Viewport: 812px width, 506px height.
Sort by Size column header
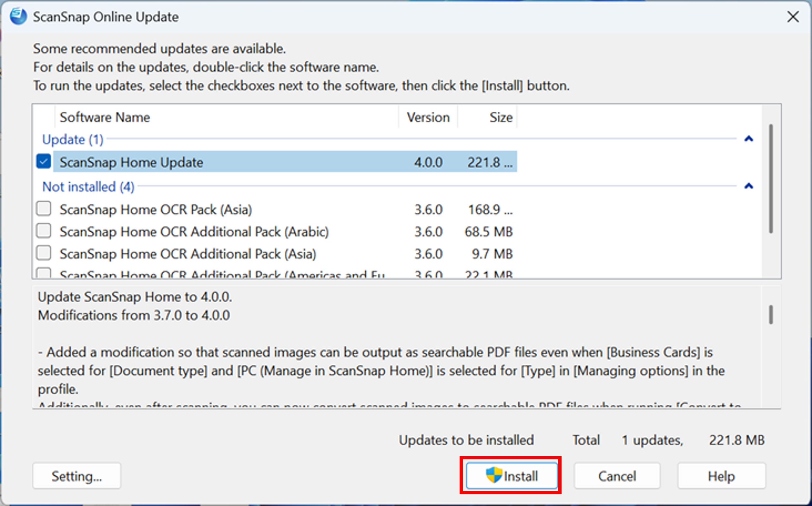point(487,117)
